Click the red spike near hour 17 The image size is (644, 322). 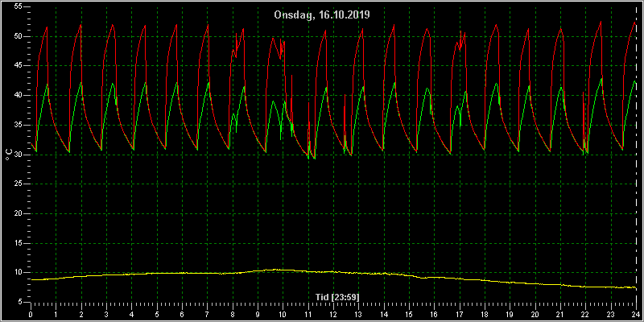460,31
